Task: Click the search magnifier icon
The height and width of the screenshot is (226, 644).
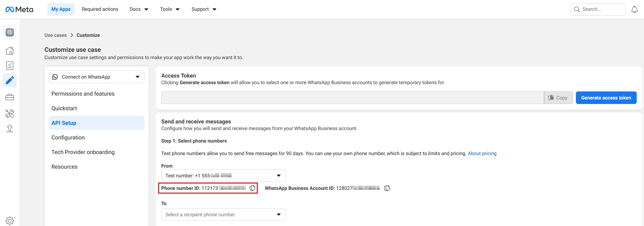Action: [x=577, y=9]
